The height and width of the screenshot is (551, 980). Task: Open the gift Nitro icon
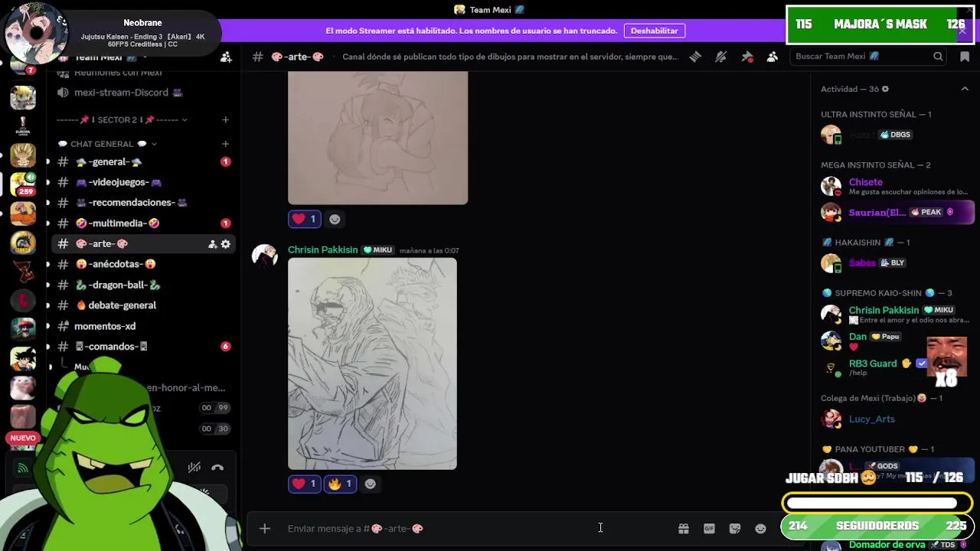click(x=684, y=528)
